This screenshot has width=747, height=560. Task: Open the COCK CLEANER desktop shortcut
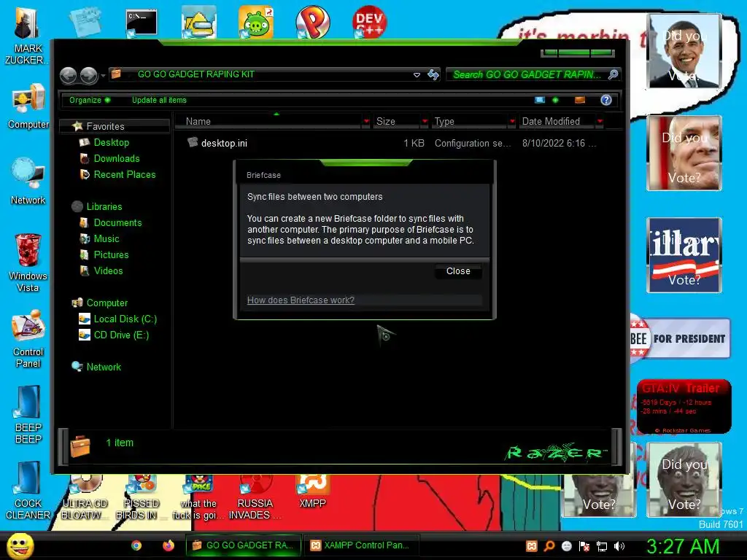pos(28,491)
